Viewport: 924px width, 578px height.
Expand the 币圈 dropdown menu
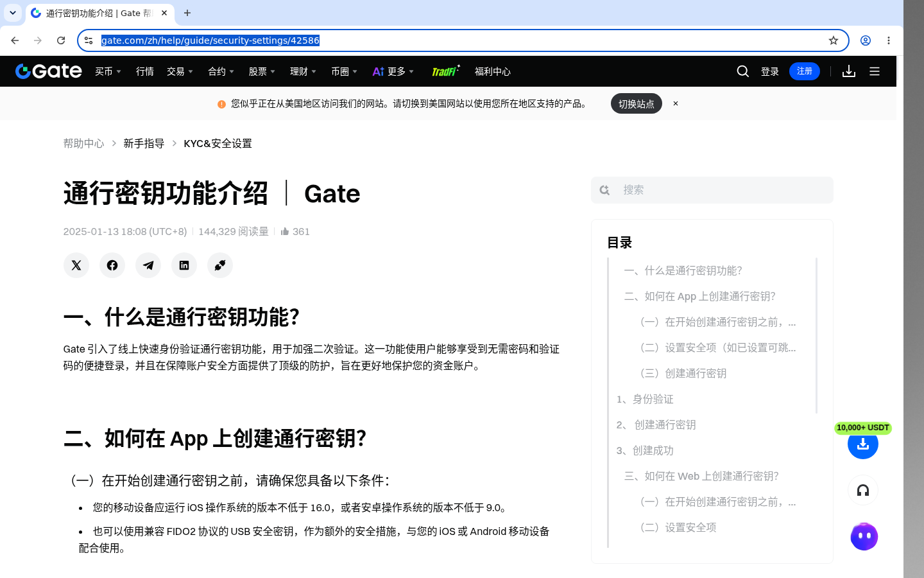click(x=345, y=71)
